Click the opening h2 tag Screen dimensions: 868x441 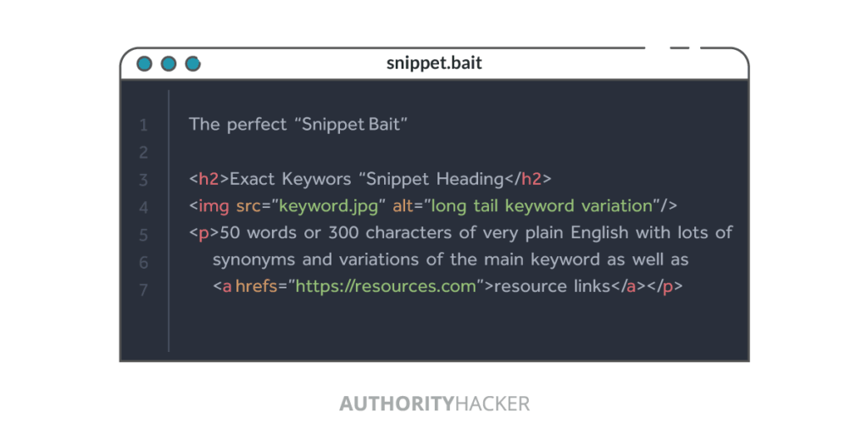(x=208, y=179)
